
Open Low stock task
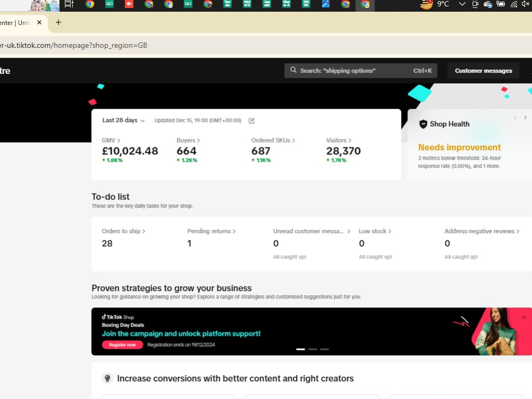click(375, 231)
